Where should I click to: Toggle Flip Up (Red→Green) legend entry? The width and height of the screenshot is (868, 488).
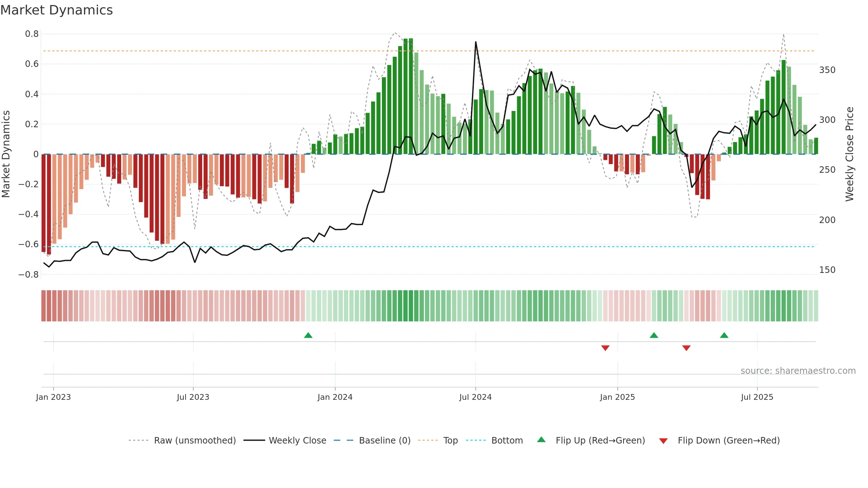(x=591, y=440)
